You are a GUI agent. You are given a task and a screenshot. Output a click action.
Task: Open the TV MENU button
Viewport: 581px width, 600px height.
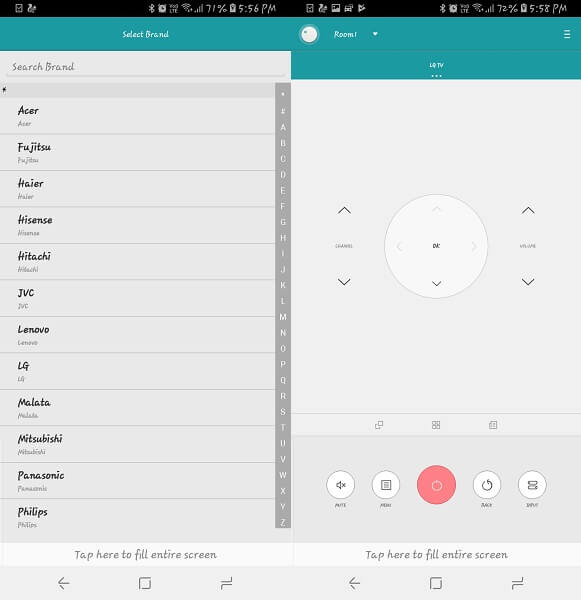click(x=386, y=485)
